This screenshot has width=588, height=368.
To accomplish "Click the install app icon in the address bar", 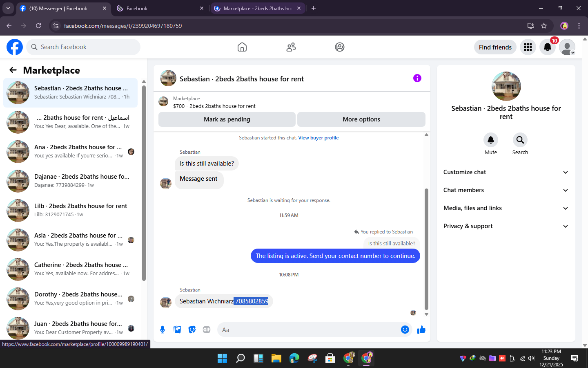I will click(x=531, y=26).
